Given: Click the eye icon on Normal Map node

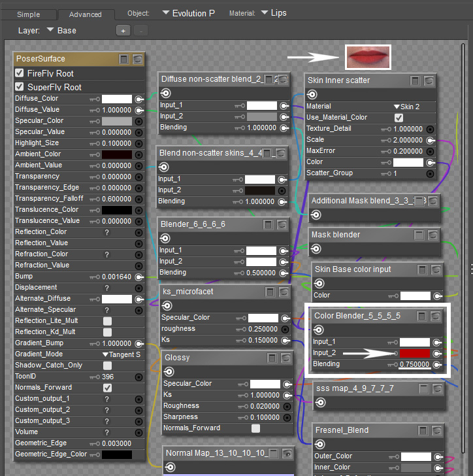Looking at the screenshot, I should (x=287, y=453).
